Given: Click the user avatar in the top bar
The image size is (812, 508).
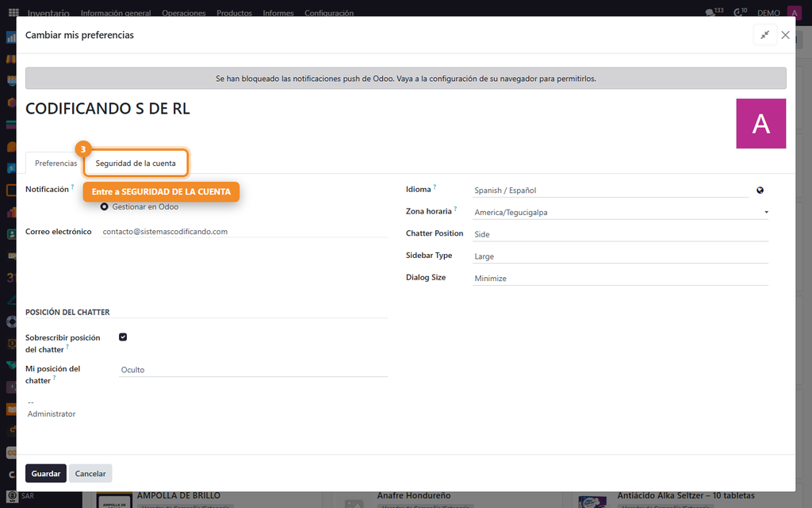Looking at the screenshot, I should click(794, 13).
